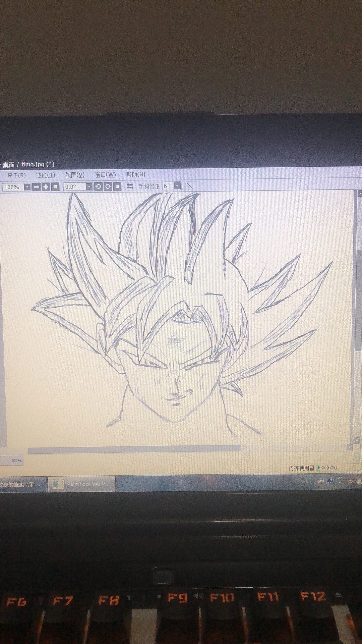The image size is (362, 644).
Task: Click the help question-mark icon in system tray
Action: pyautogui.click(x=331, y=481)
